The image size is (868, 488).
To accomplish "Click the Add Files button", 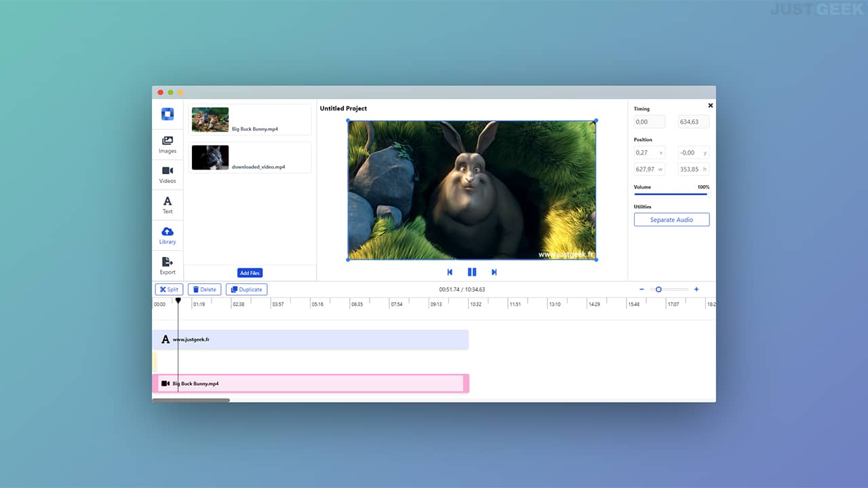I will click(x=250, y=272).
